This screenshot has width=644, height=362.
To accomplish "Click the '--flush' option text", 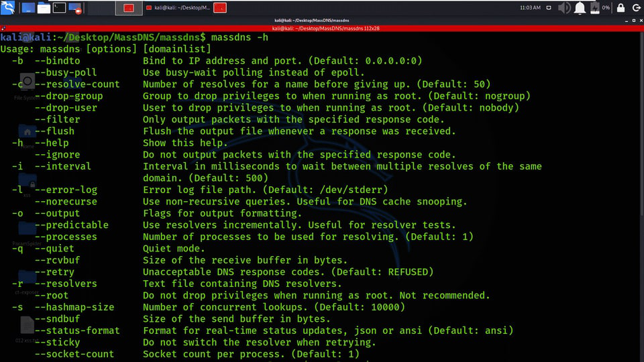I will [x=54, y=131].
